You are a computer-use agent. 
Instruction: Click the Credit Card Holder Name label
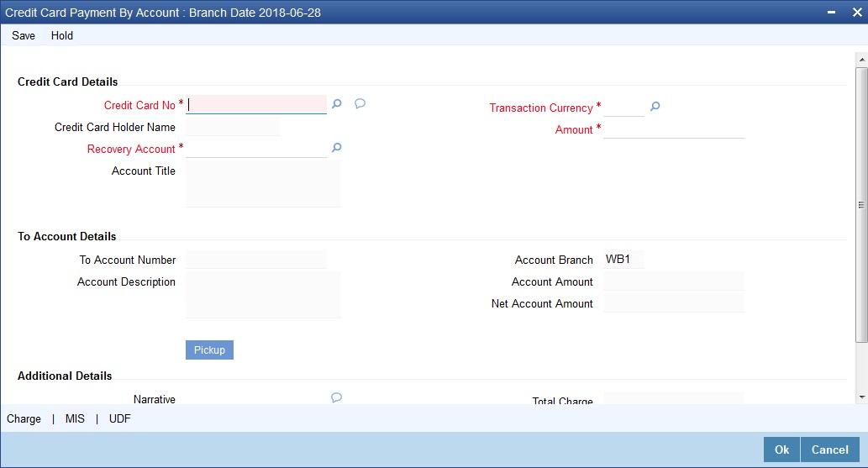click(115, 127)
